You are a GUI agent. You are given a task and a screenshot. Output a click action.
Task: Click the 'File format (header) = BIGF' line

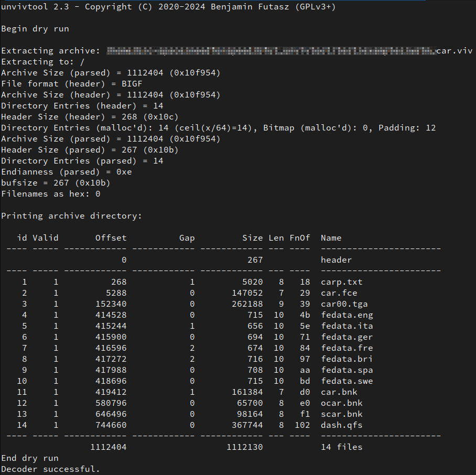pos(72,84)
